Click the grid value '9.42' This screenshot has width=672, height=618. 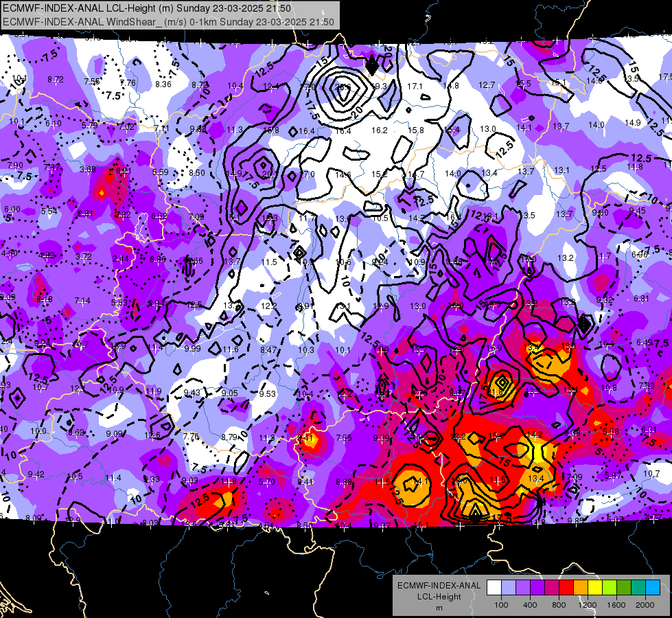[x=36, y=474]
